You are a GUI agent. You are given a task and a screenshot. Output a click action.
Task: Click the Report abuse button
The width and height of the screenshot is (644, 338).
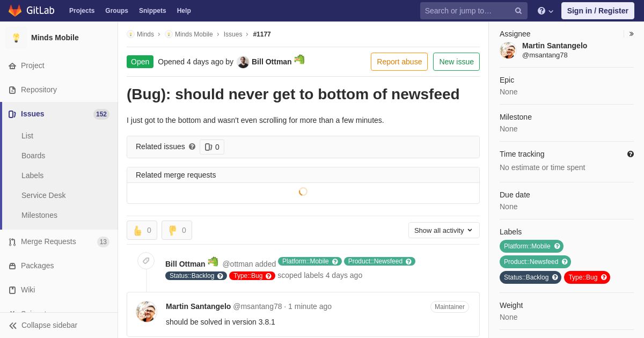399,62
